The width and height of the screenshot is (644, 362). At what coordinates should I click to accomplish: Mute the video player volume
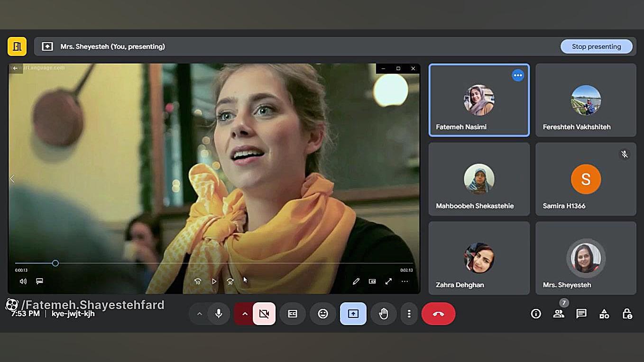click(23, 281)
